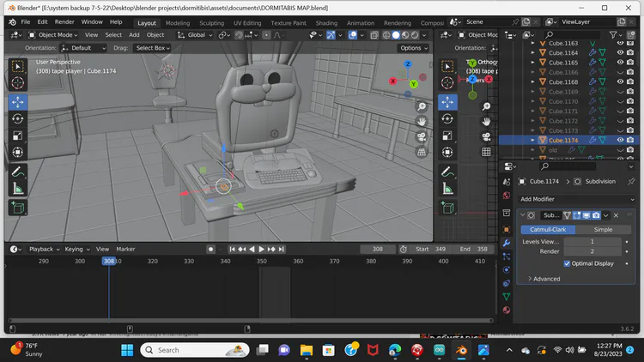Select the Move tool in Orthographic viewport
Image resolution: width=644 pixels, height=362 pixels.
pos(447,102)
